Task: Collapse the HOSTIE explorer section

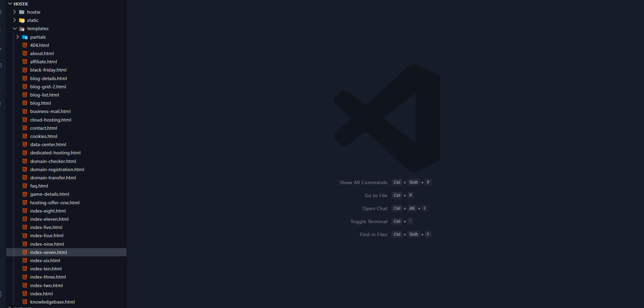Action: (10, 4)
